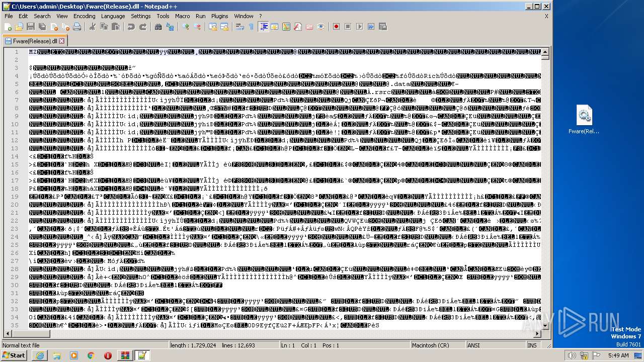Open the Run menu
Screen dimensions: 644x362
(201, 16)
